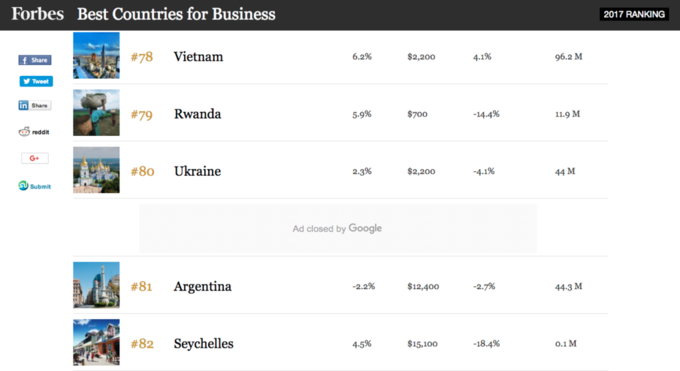Open the Seychelles thumbnail image
Viewport: 680px width, 371px height.
(96, 342)
